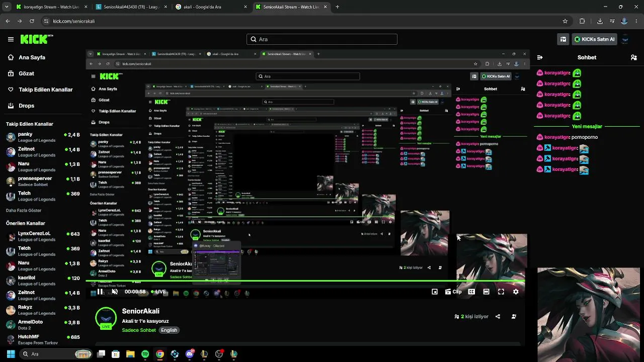The image size is (644, 362).
Task: Select the English language tag
Action: (169, 330)
